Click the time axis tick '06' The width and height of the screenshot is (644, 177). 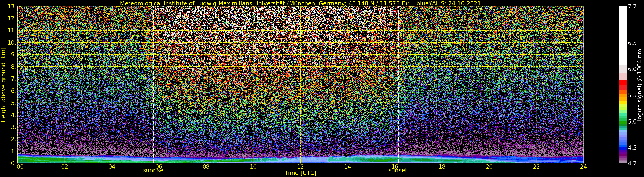[159, 167]
